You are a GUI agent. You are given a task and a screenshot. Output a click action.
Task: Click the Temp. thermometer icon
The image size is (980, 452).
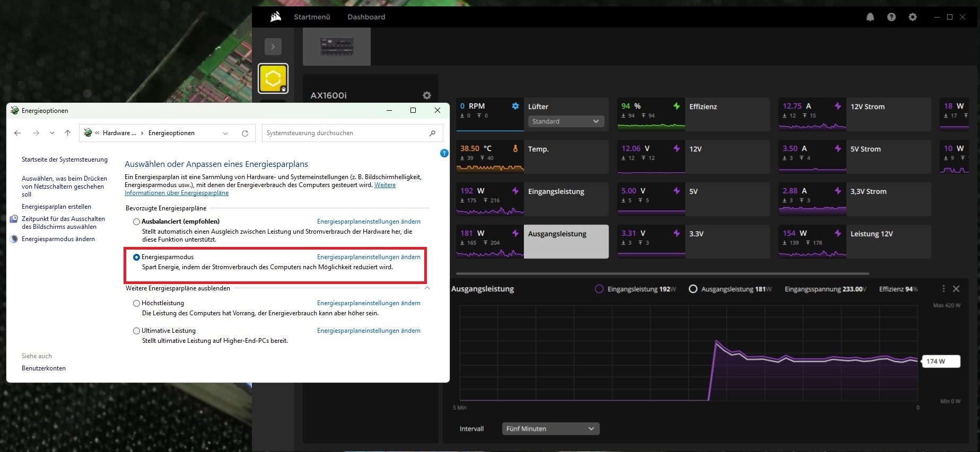pyautogui.click(x=515, y=148)
